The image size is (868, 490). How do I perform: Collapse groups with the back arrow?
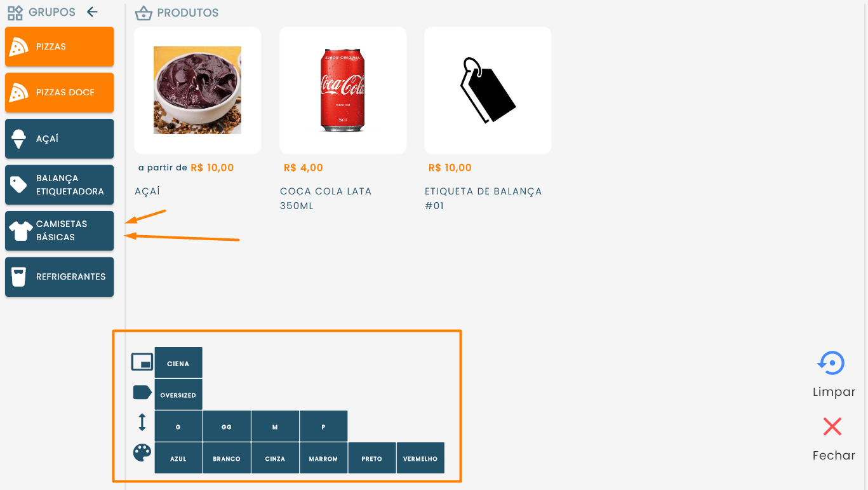(x=92, y=12)
